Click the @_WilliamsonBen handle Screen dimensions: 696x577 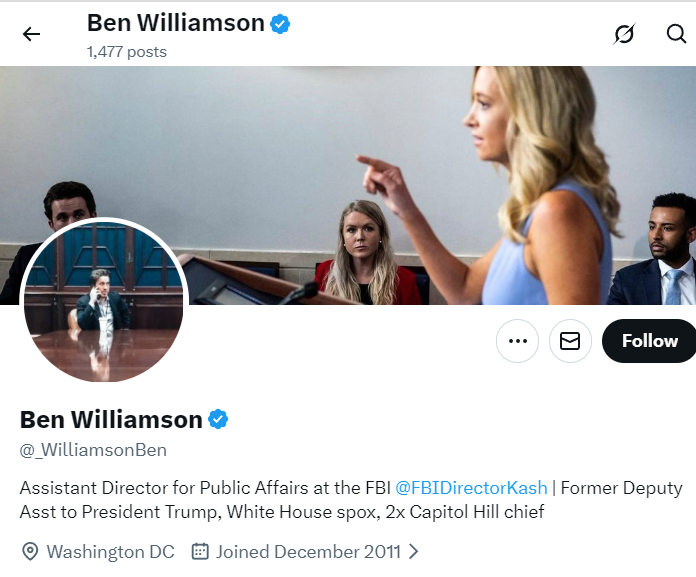pyautogui.click(x=93, y=450)
